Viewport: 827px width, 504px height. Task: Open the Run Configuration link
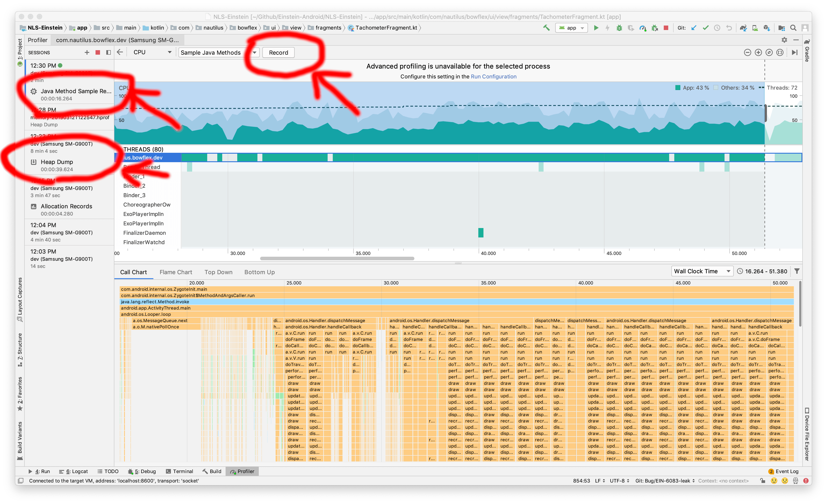click(x=493, y=76)
